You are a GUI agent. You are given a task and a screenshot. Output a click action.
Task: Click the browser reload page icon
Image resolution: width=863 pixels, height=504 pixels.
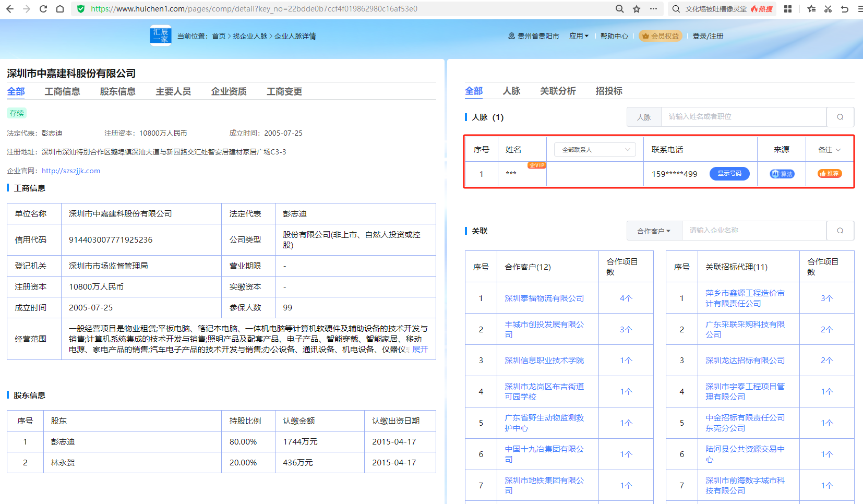point(43,9)
